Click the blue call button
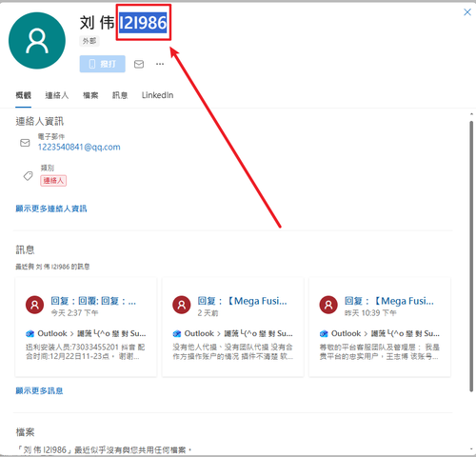Screen dimensions: 476x457 [102, 64]
